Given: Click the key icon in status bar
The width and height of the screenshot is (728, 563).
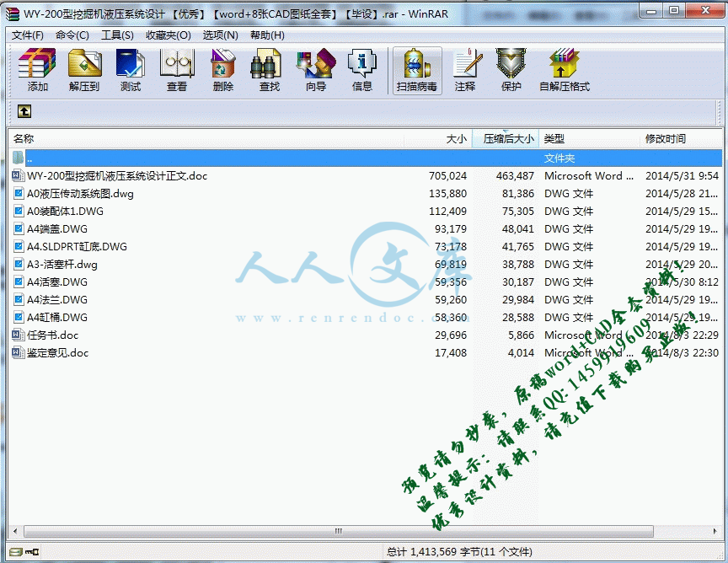Looking at the screenshot, I should (x=33, y=552).
